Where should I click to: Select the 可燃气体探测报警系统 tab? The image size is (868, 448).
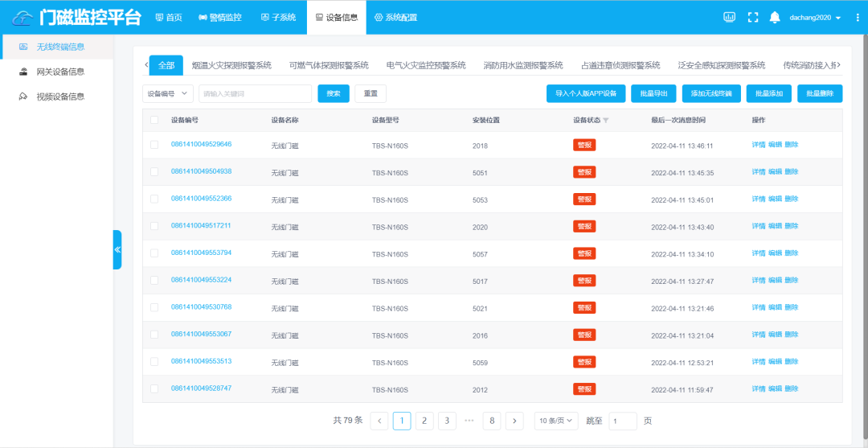329,65
